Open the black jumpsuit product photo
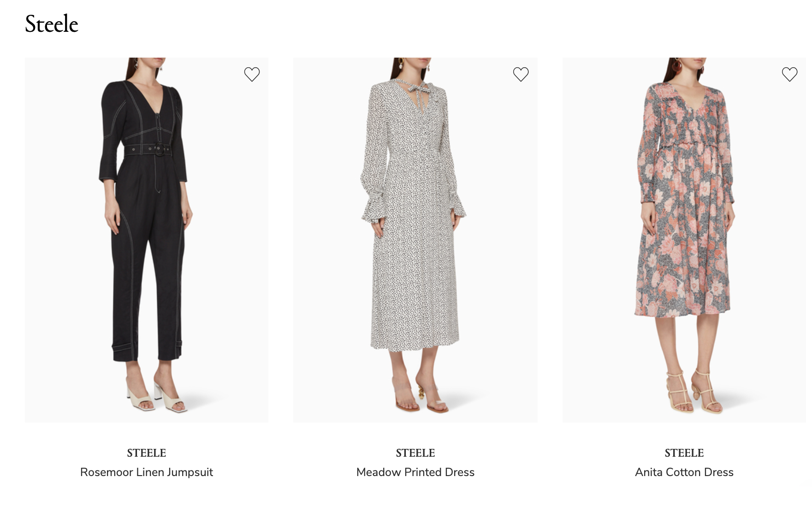 tap(147, 240)
